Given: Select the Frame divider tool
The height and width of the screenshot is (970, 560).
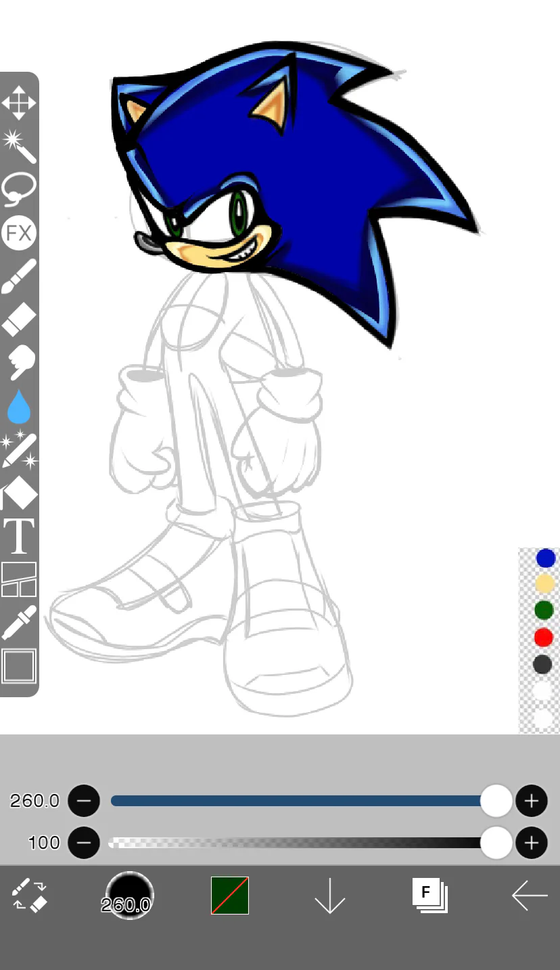Looking at the screenshot, I should (x=19, y=579).
